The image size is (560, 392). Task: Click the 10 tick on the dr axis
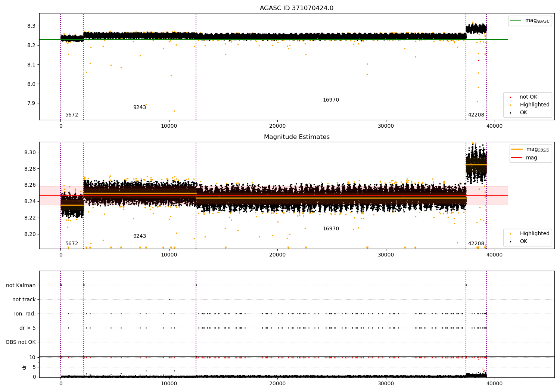point(32,358)
